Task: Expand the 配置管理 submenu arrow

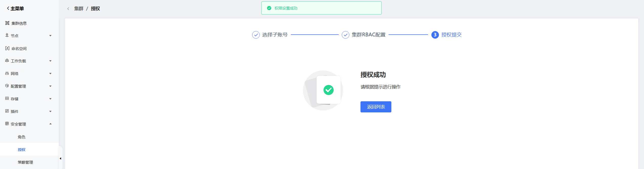Action: coord(50,86)
